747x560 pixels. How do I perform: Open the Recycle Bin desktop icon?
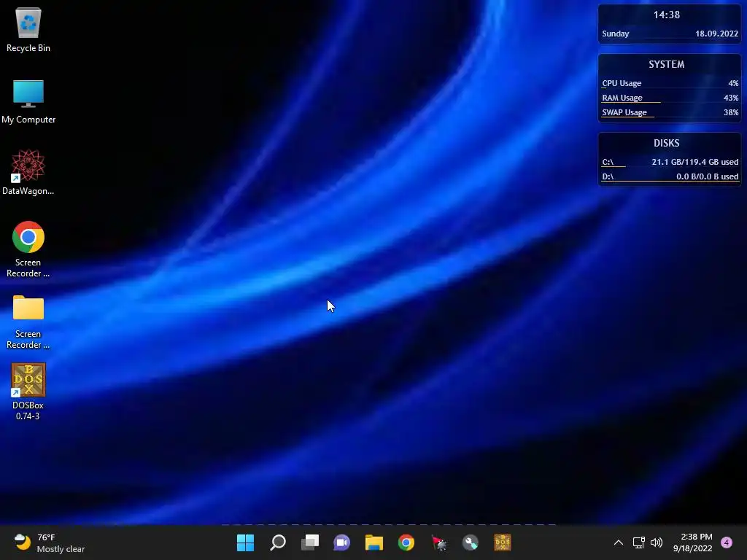pyautogui.click(x=28, y=29)
